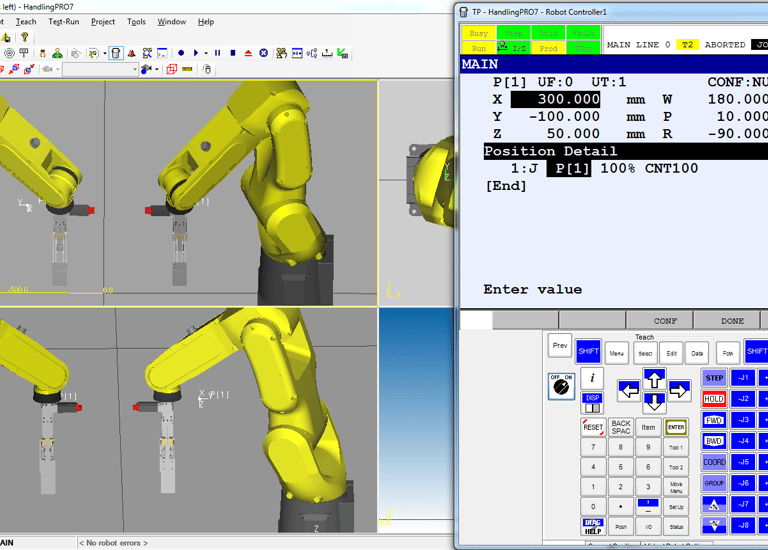Viewport: 768px width, 550px height.
Task: Click the BWD key on pendant
Action: click(x=714, y=441)
